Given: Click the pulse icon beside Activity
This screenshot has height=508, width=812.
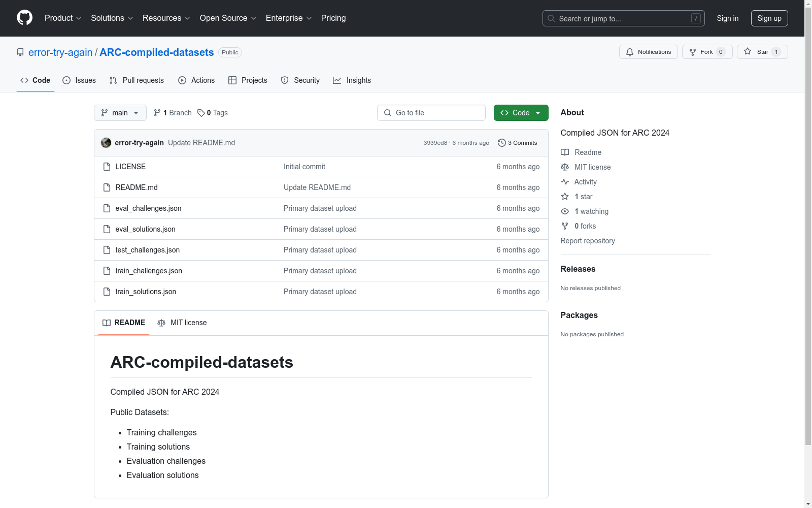Looking at the screenshot, I should (x=565, y=182).
